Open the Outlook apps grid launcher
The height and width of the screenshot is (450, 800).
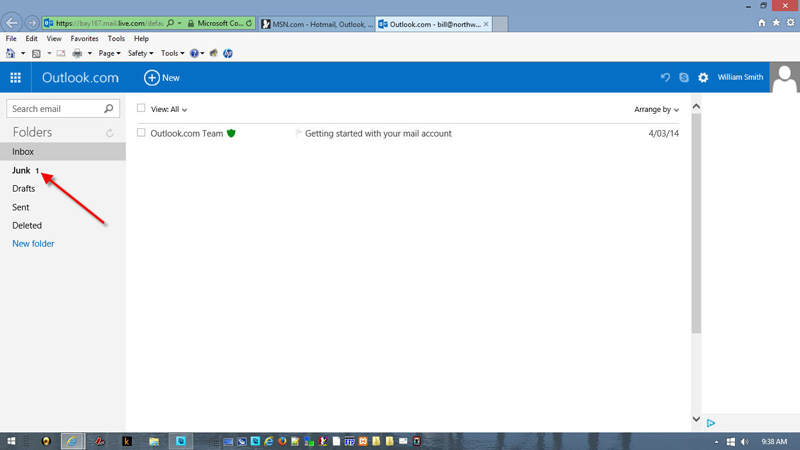click(15, 78)
